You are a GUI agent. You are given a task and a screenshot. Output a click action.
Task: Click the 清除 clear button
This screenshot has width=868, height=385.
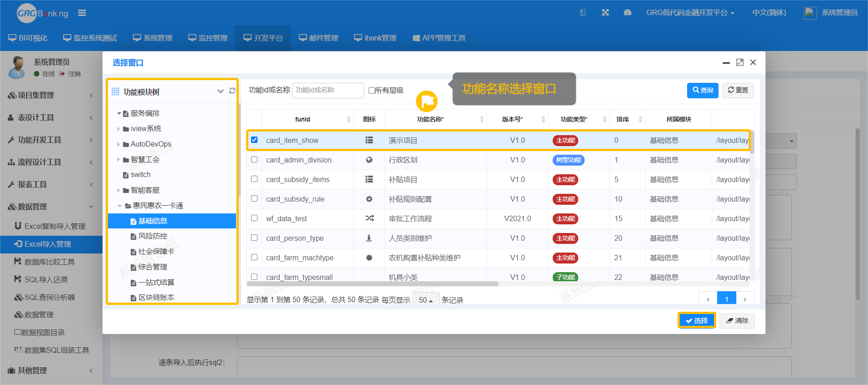click(x=737, y=320)
